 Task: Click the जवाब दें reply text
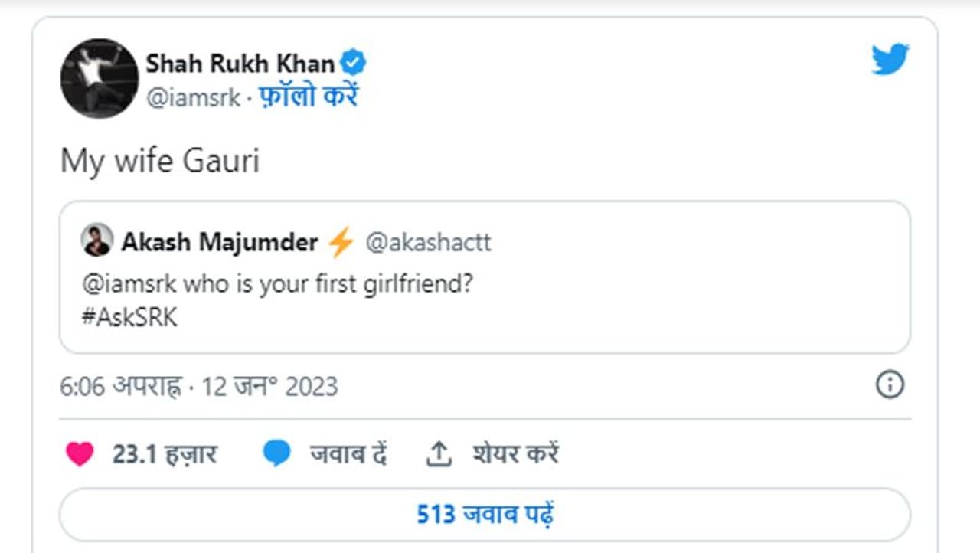point(348,454)
